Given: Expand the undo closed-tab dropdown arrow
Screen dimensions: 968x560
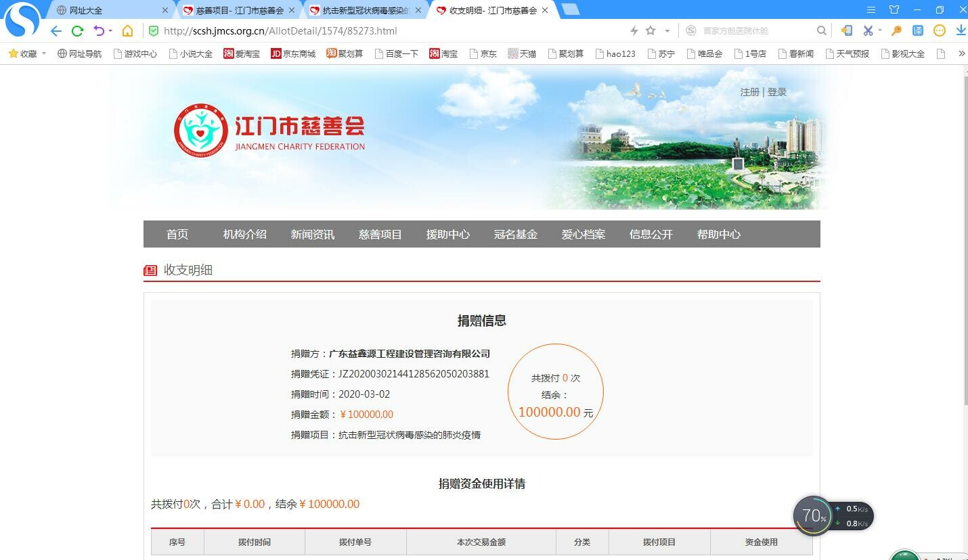Looking at the screenshot, I should tap(110, 31).
